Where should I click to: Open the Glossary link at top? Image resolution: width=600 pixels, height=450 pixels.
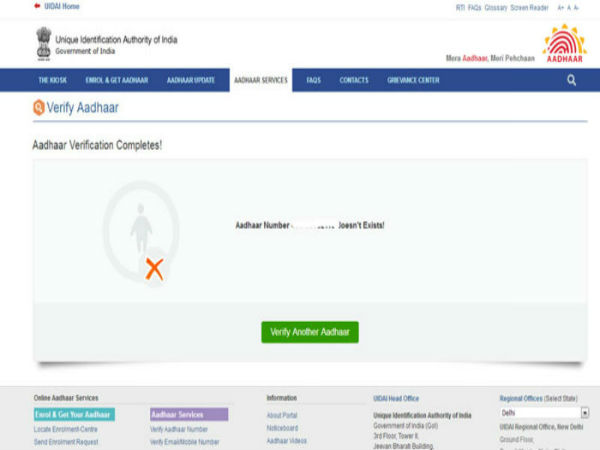point(495,7)
